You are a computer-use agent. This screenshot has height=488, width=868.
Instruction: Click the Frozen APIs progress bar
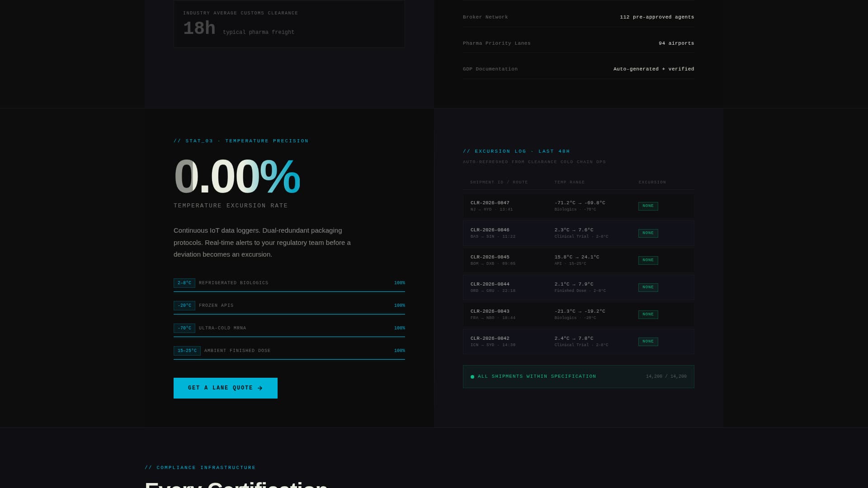tap(289, 314)
